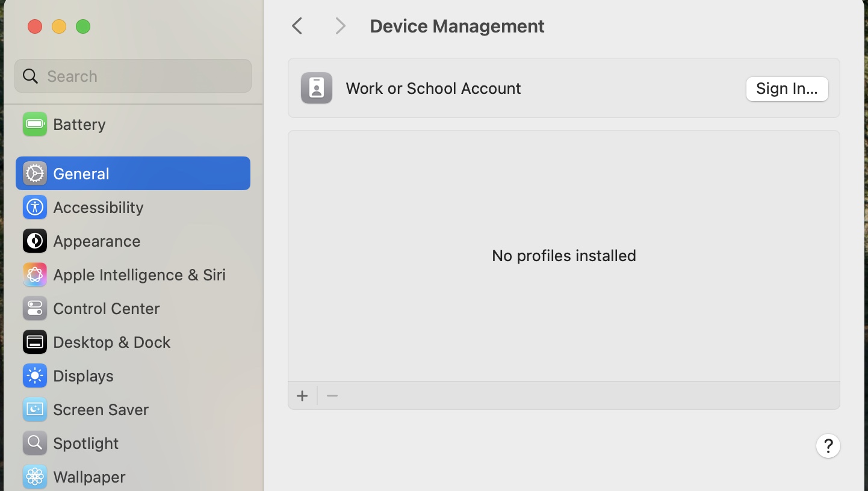The width and height of the screenshot is (868, 491).
Task: Open Apple Intelligence & Siri icon
Action: tap(35, 274)
